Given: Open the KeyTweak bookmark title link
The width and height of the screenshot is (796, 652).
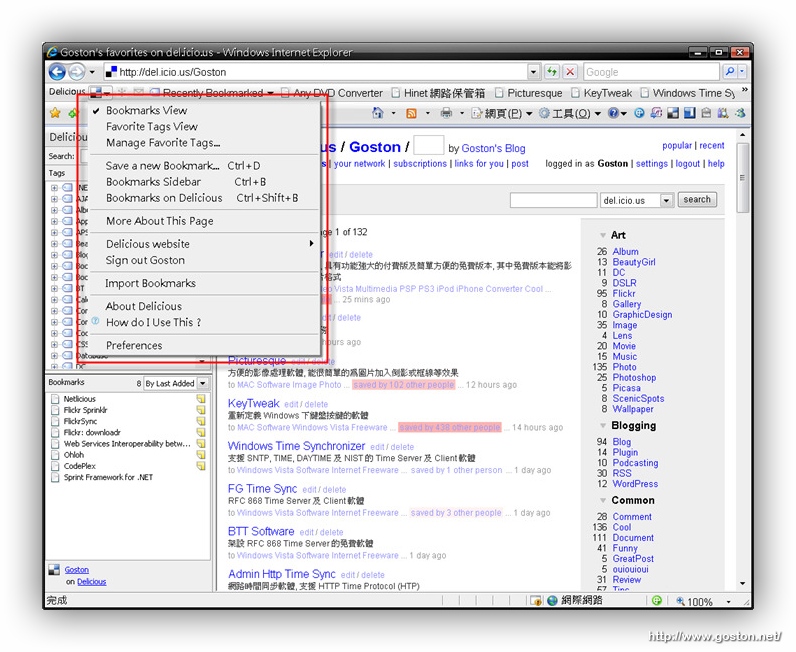Looking at the screenshot, I should click(x=253, y=403).
